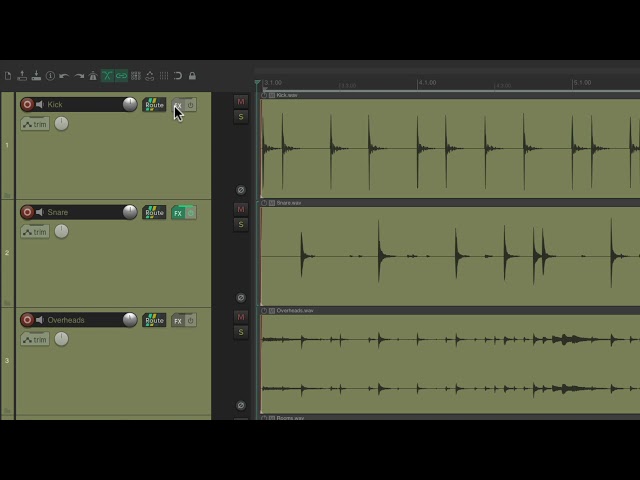Open Overheads track Route button
This screenshot has height=480, width=640.
click(154, 320)
